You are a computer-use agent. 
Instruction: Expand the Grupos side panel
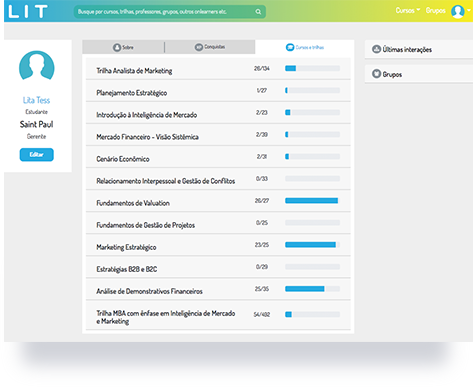419,74
